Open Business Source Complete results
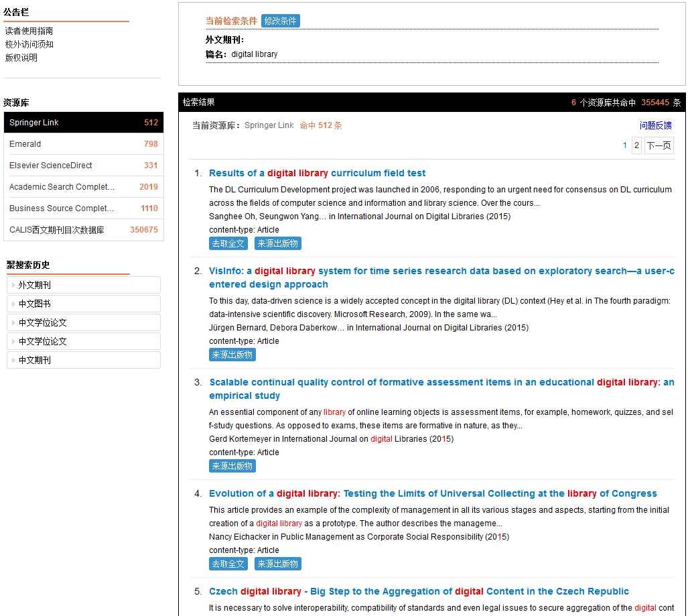688x616 pixels. pyautogui.click(x=83, y=208)
